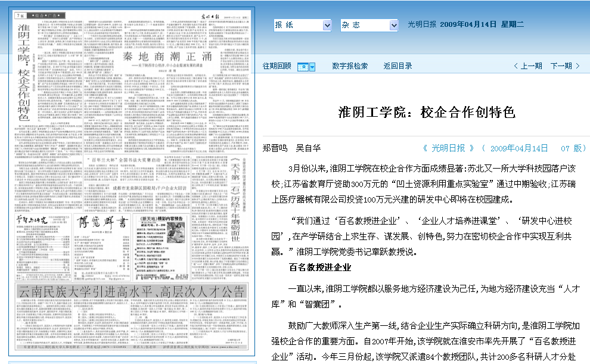This screenshot has width=590, height=364.
Task: Click the calendar icon beside 往期回顾
Action: point(303,66)
